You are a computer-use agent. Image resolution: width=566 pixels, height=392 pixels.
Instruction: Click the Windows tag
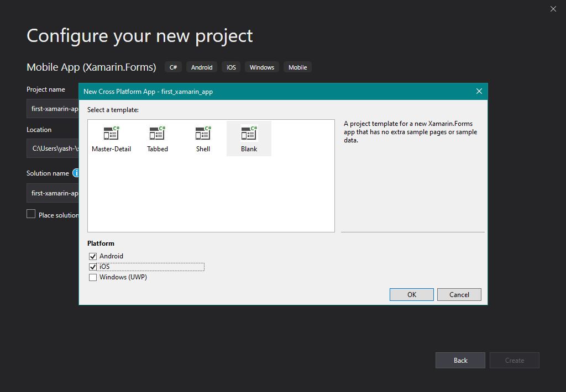coord(261,67)
